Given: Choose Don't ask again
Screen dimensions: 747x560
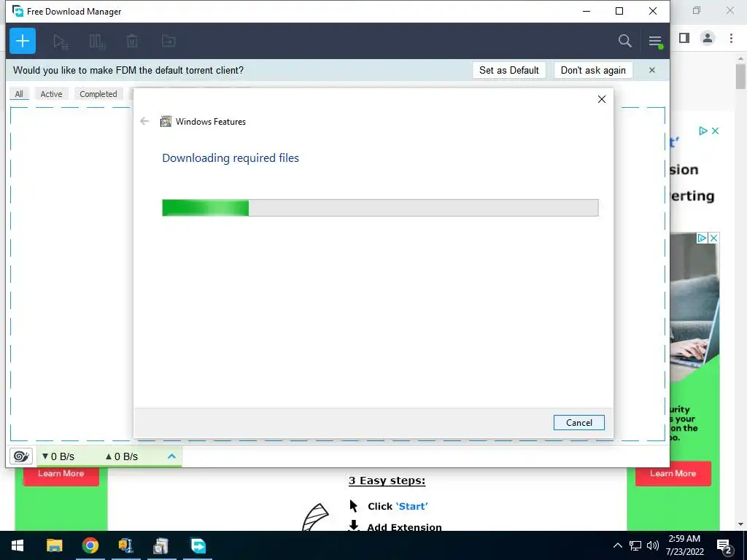Looking at the screenshot, I should [x=593, y=70].
